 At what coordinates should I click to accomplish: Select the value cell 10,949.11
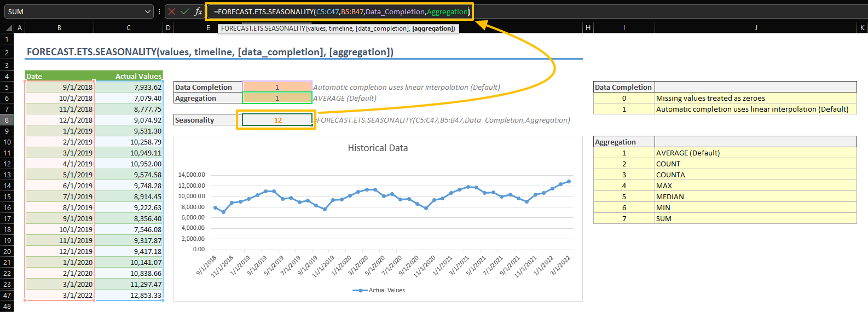click(129, 153)
